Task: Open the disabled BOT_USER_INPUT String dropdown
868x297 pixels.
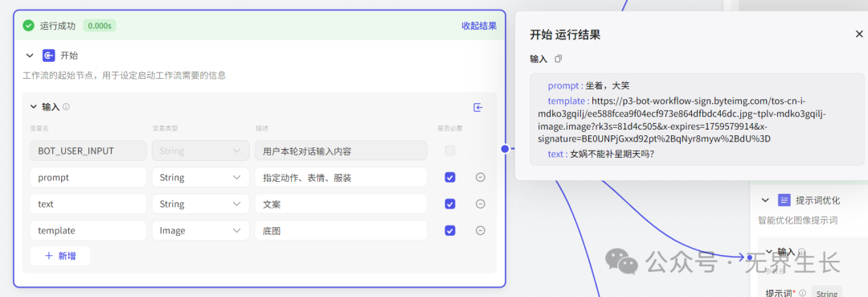Action: point(200,151)
